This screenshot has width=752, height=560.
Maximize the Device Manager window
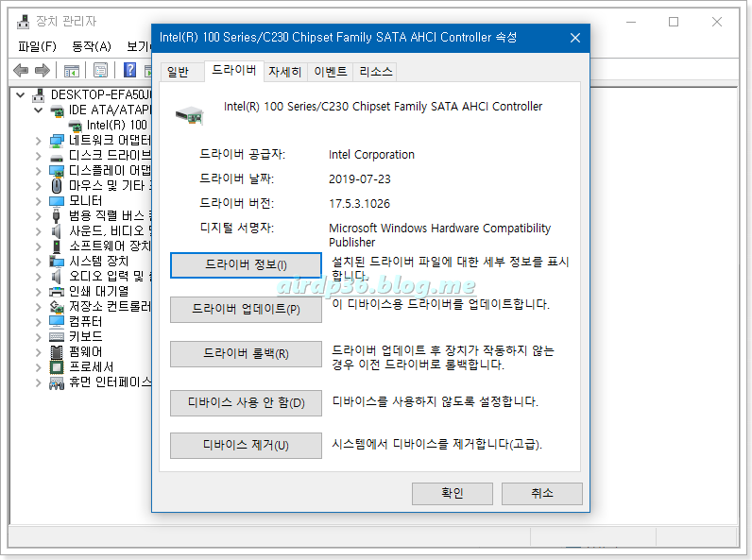(674, 22)
